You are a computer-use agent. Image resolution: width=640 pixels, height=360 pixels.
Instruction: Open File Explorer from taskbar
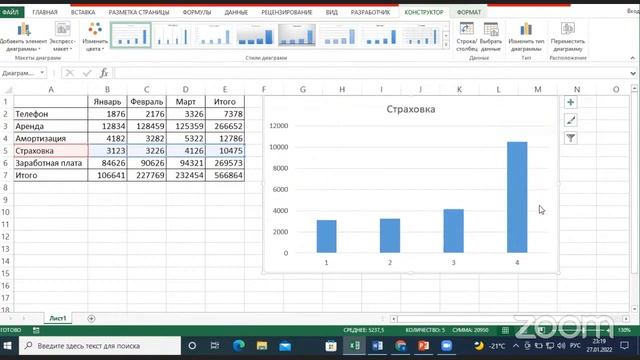(x=262, y=346)
